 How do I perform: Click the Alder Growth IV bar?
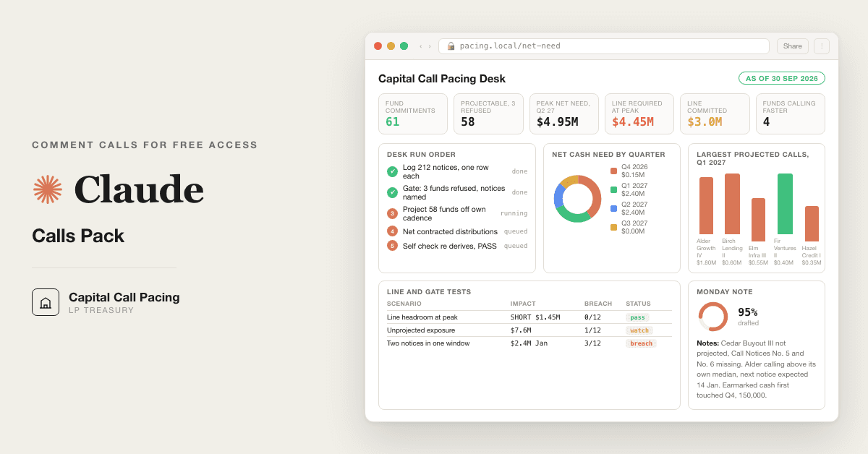(x=706, y=205)
